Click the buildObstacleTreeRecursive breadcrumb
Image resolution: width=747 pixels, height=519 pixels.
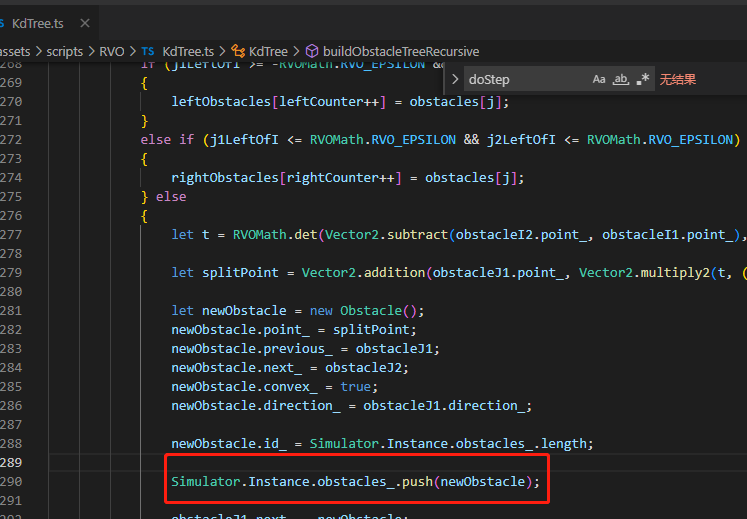401,51
